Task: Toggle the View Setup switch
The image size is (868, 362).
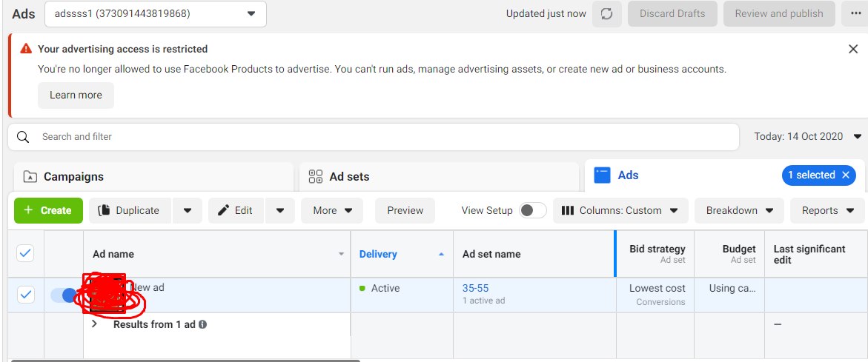Action: [532, 210]
